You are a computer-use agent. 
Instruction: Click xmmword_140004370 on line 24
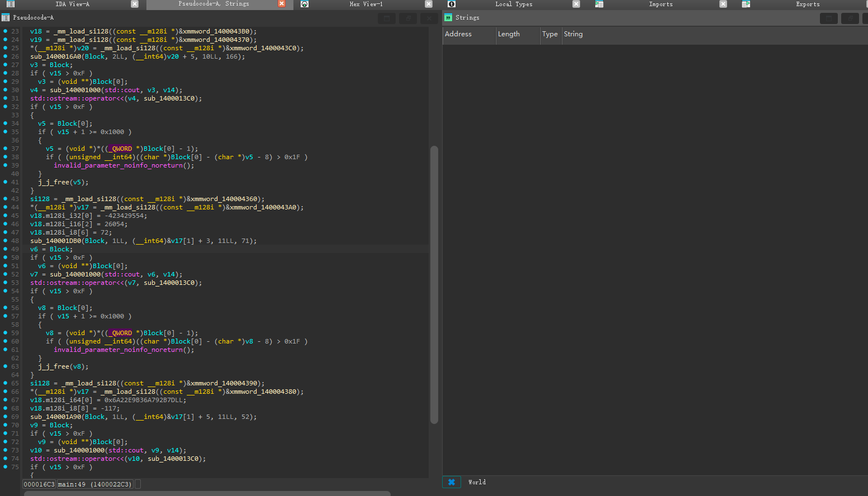[x=216, y=40]
